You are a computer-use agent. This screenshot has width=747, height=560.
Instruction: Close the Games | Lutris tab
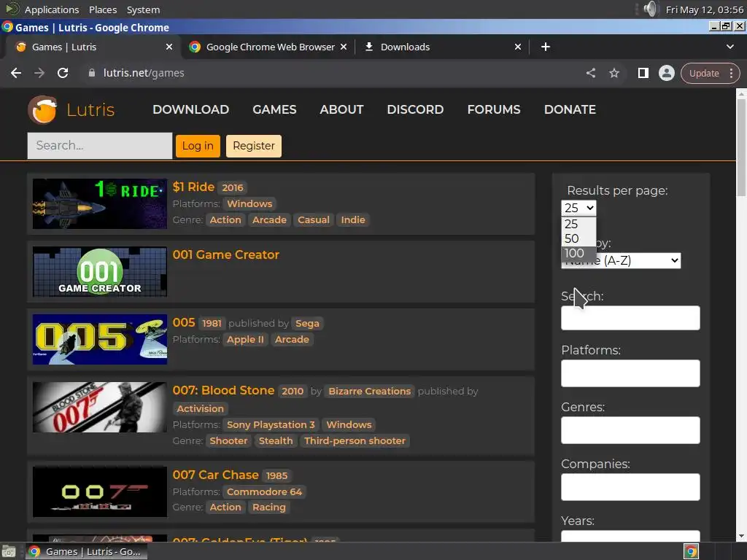click(169, 47)
